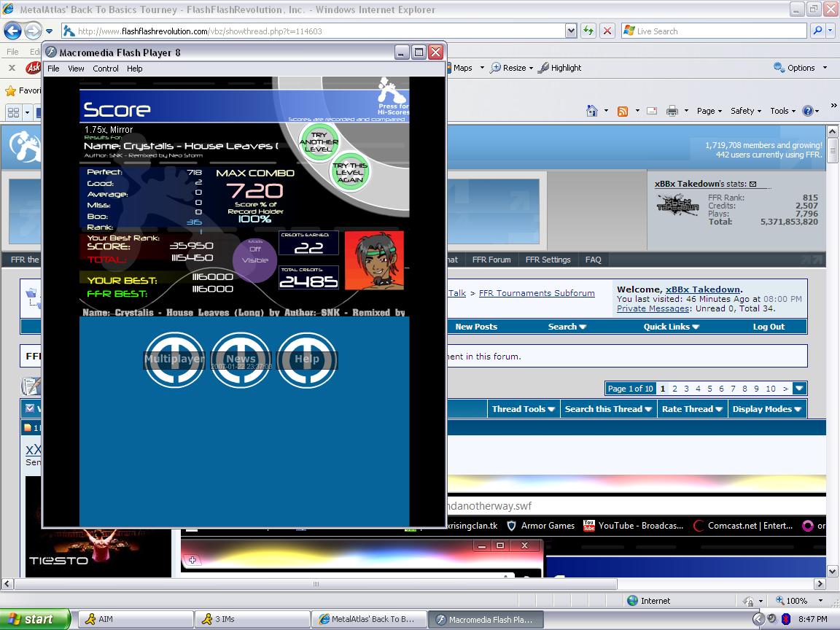Screen dimensions: 840x630
Task: Click the Stop loading red X icon
Action: coord(607,31)
